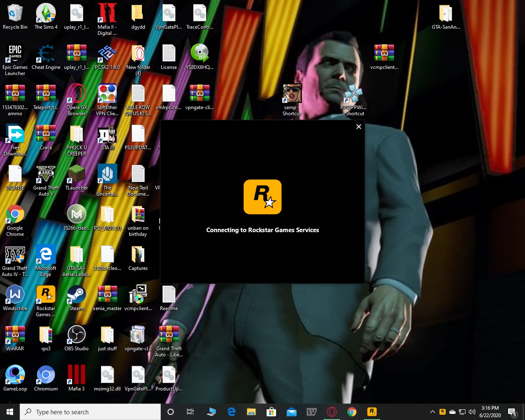Image resolution: width=525 pixels, height=420 pixels.
Task: Open Microsoft Edge desktop shortcut
Action: 46,261
